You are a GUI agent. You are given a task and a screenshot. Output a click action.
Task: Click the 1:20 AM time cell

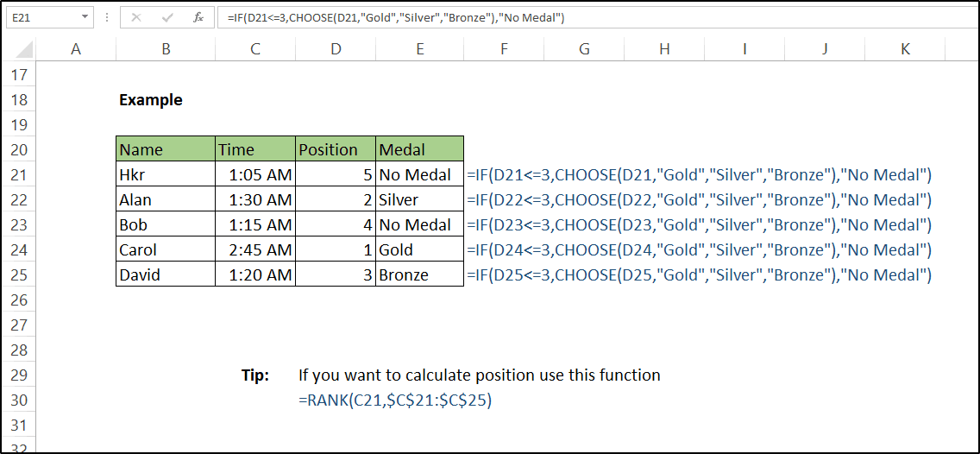(x=255, y=275)
